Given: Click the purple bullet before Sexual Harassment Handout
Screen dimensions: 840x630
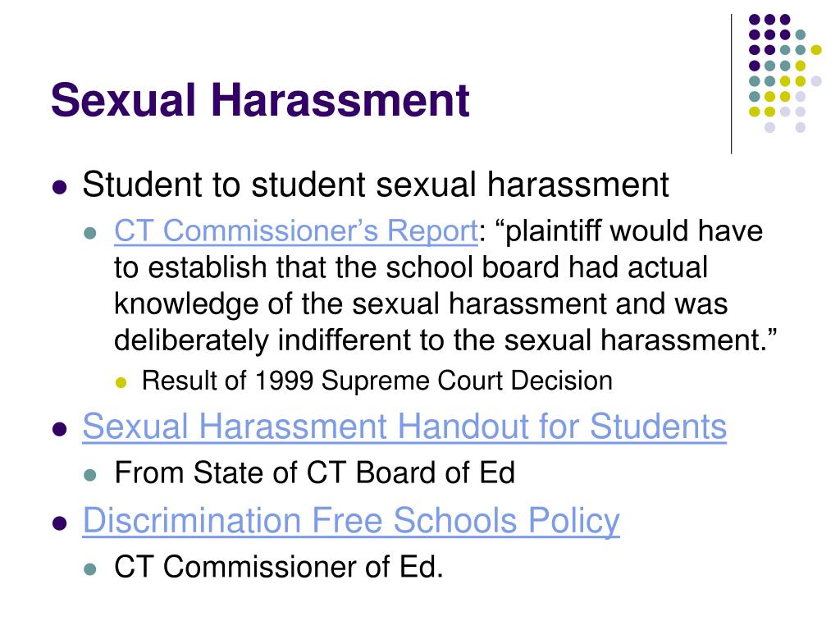Looking at the screenshot, I should (x=59, y=429).
